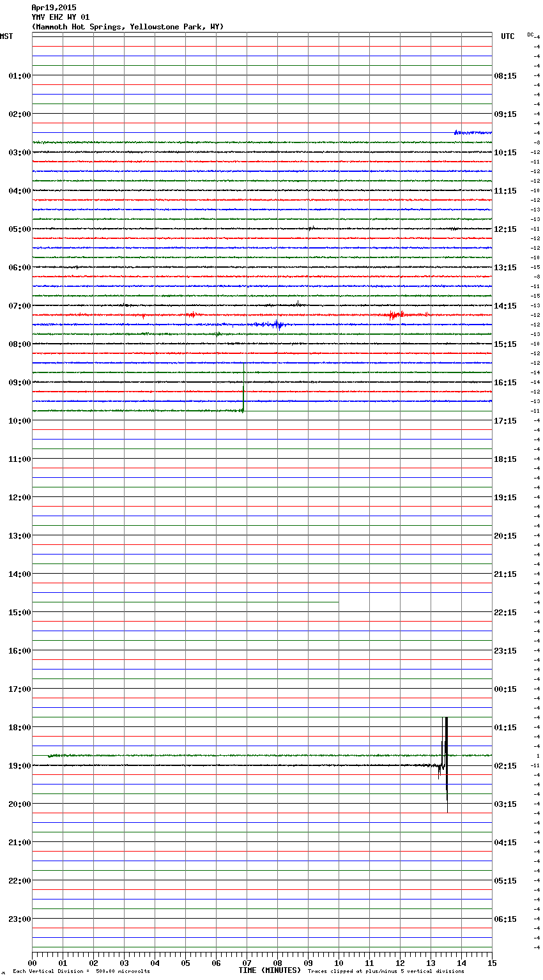Select the 10:00 MST time label
The width and height of the screenshot is (543, 980).
point(20,421)
